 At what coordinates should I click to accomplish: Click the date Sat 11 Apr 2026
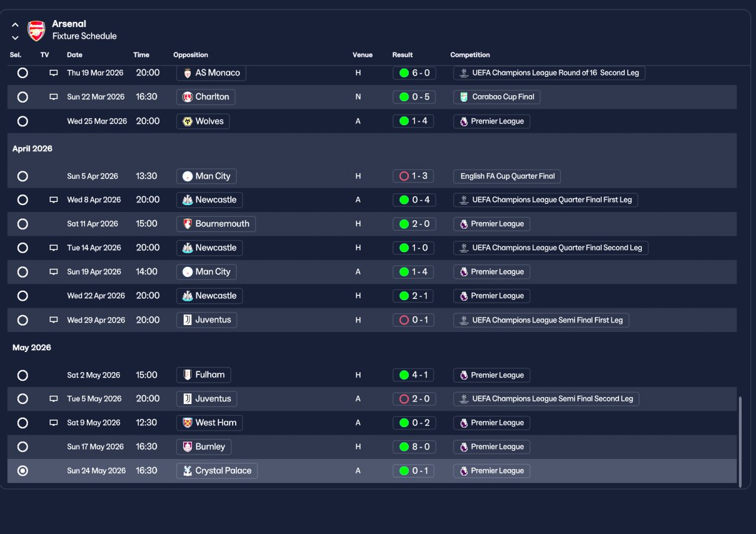click(x=92, y=224)
